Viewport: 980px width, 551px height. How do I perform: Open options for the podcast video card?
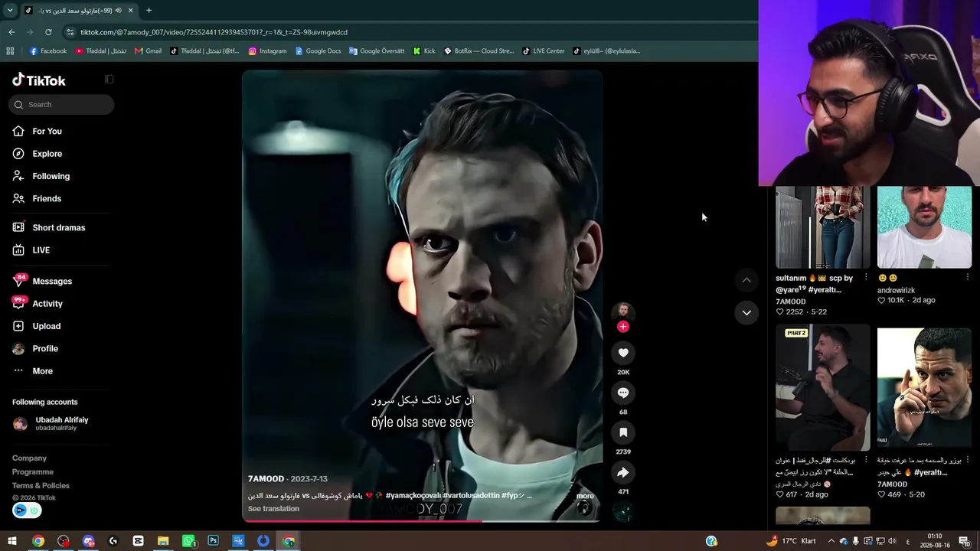(866, 460)
